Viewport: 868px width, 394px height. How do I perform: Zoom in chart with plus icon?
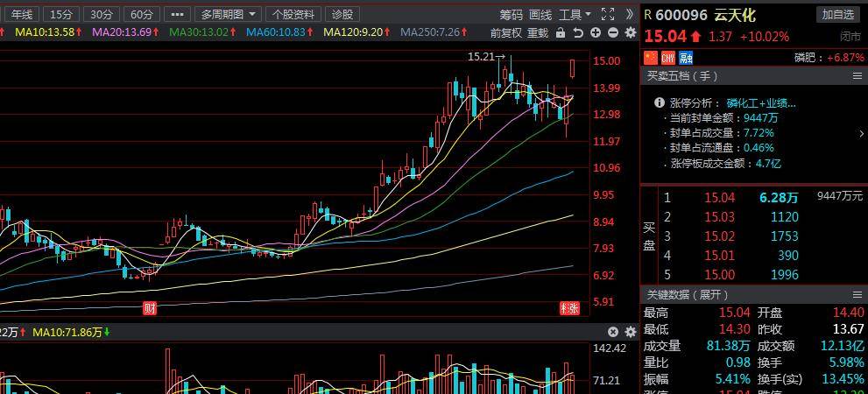(x=596, y=32)
